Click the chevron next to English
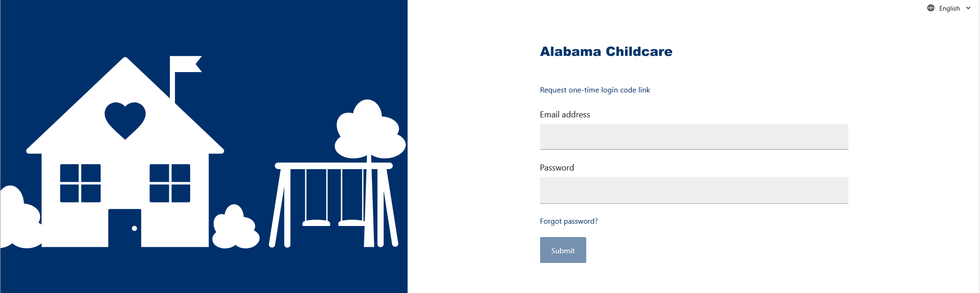Viewport: 980px width, 293px height. pyautogui.click(x=968, y=8)
